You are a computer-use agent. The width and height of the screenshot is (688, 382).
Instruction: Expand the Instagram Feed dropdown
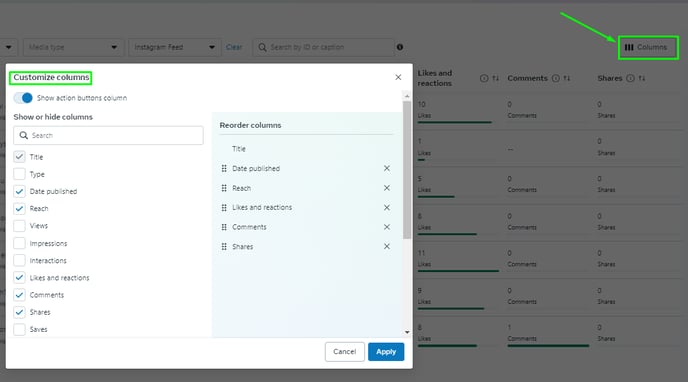(x=175, y=47)
